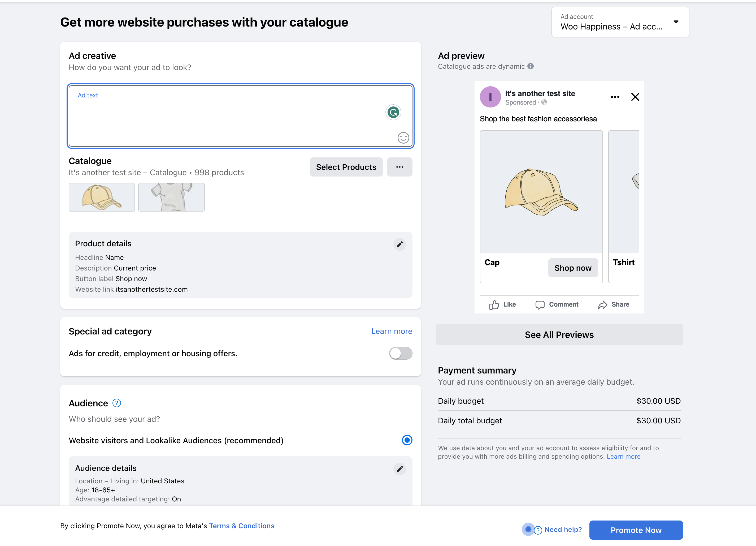Open the emoji picker in the ad text field
Image resolution: width=756 pixels, height=546 pixels.
[x=403, y=137]
